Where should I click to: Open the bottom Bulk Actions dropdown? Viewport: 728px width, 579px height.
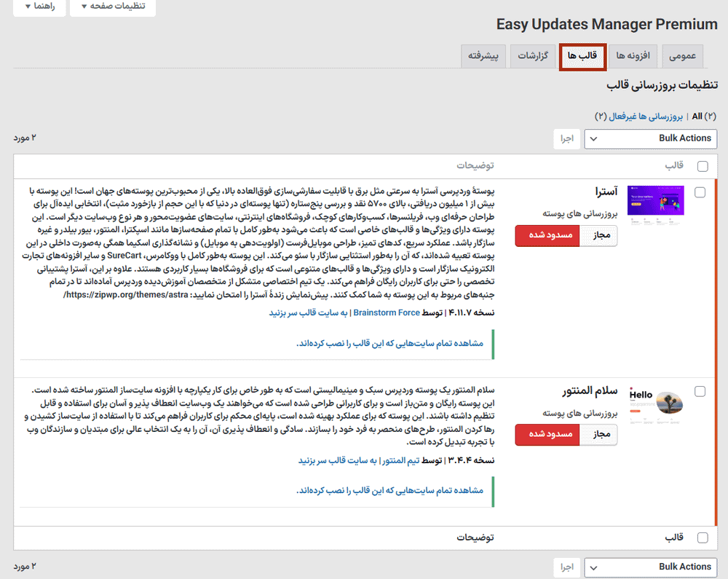[x=650, y=567]
